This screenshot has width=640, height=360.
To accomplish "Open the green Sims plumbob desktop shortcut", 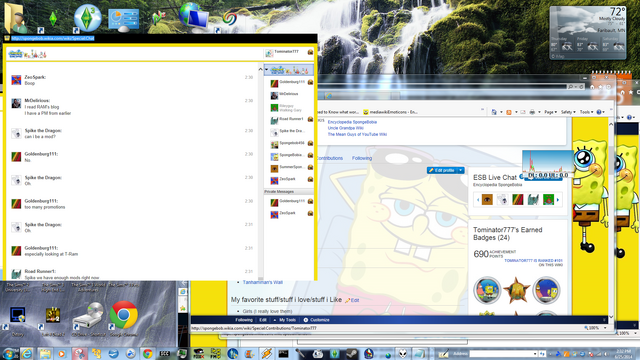I will pos(52,19).
